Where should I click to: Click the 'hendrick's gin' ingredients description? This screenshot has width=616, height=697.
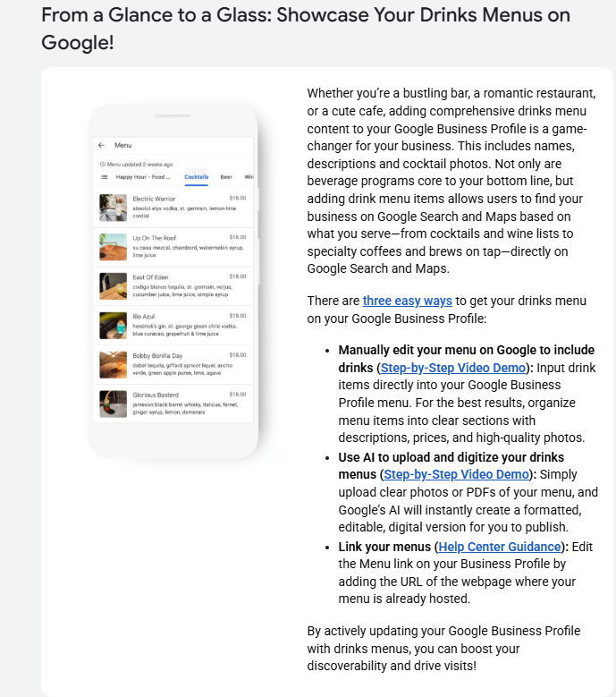(x=185, y=330)
